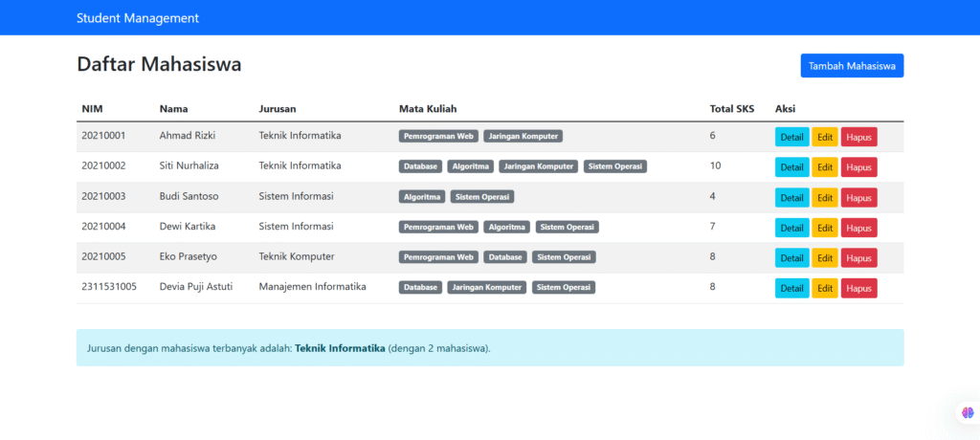Edit Dewi Kartika's student entry
The image size is (980, 440).
click(824, 228)
